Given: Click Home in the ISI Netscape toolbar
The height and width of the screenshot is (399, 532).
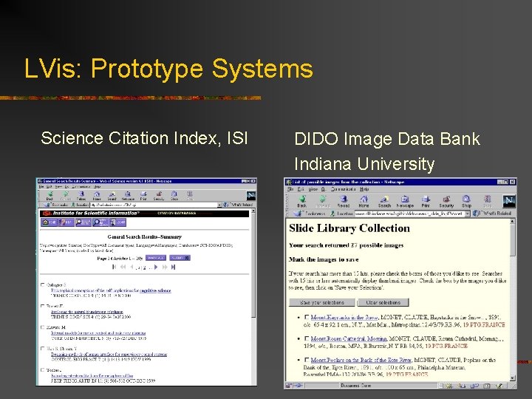Looking at the screenshot, I should (x=97, y=195).
